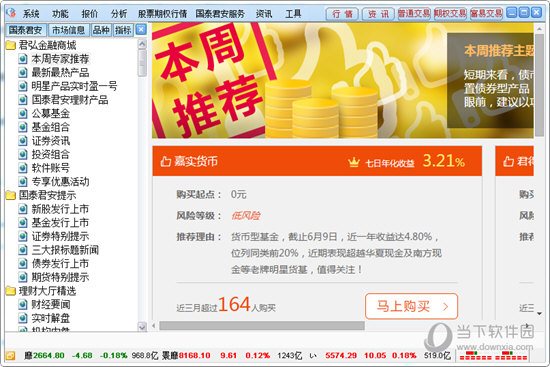
Task: Open the 资讯 menu
Action: pos(264,14)
